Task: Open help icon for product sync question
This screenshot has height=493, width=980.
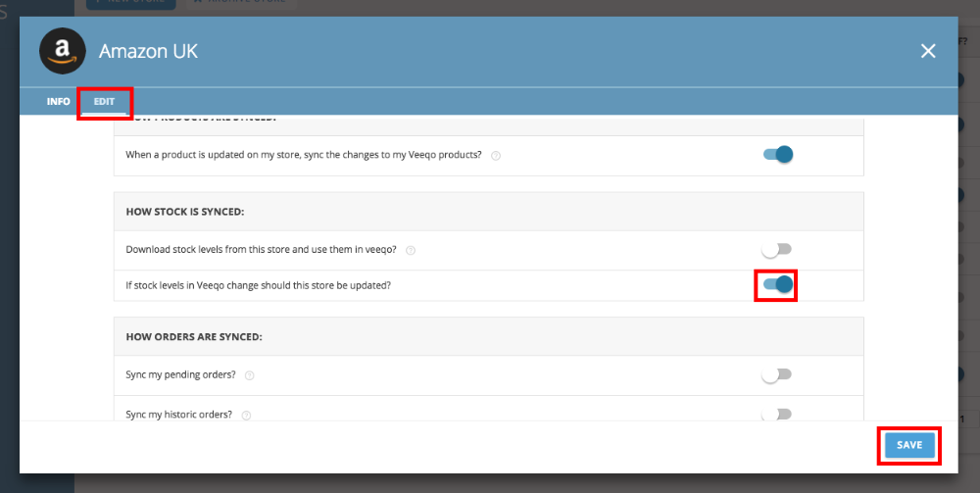Action: (496, 156)
